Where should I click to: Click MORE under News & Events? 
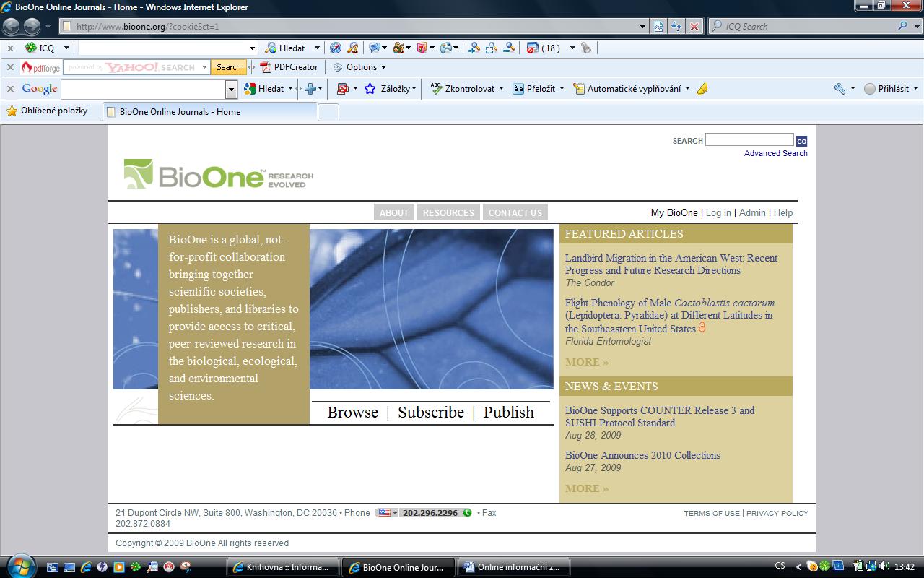[587, 488]
